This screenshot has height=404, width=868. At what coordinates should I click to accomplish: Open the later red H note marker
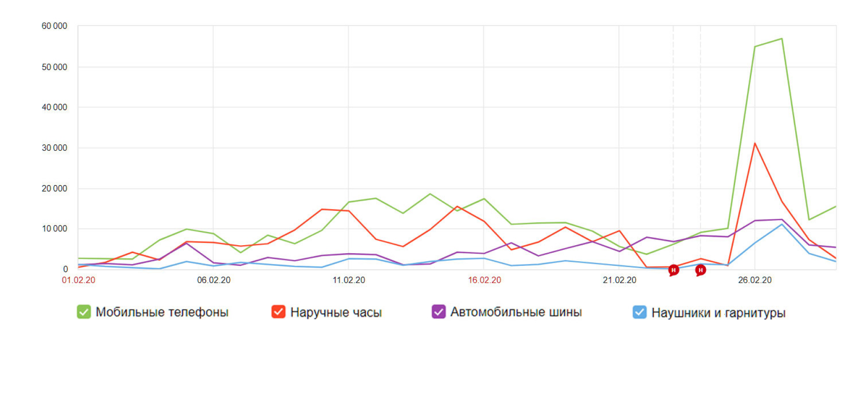click(700, 270)
